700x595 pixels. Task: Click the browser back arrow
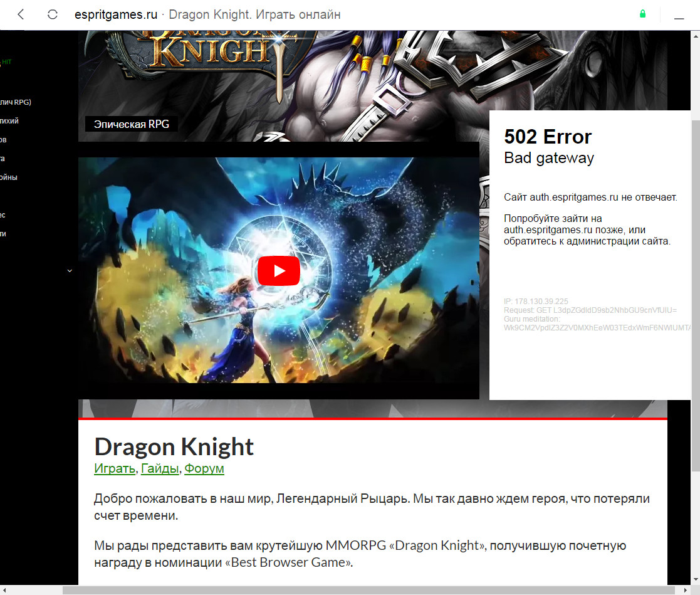[x=21, y=14]
